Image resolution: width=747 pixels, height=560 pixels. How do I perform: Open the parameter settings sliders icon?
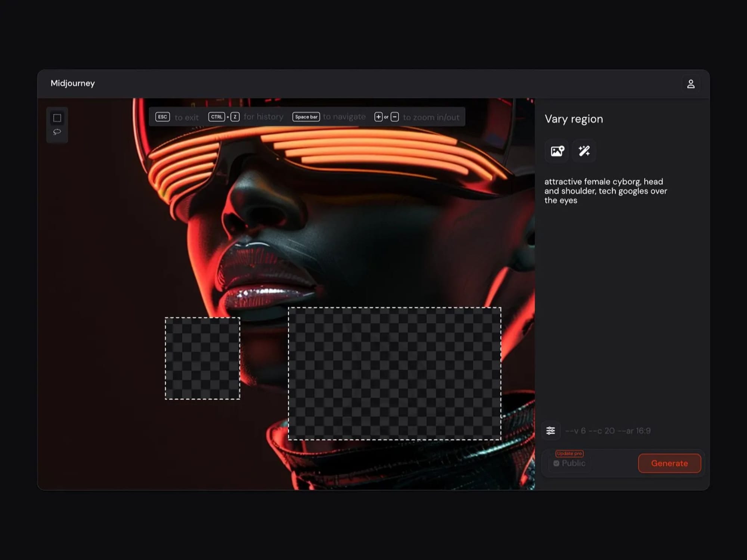pyautogui.click(x=551, y=430)
